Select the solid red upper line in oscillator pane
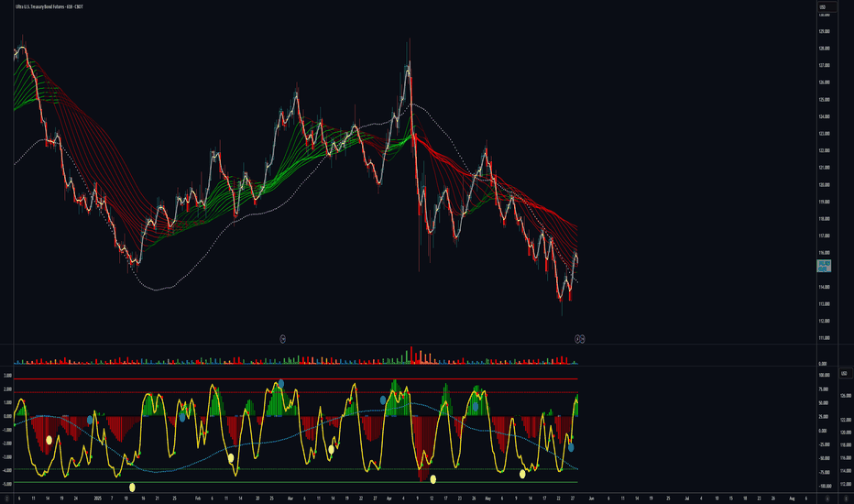The image size is (854, 504). [296, 378]
